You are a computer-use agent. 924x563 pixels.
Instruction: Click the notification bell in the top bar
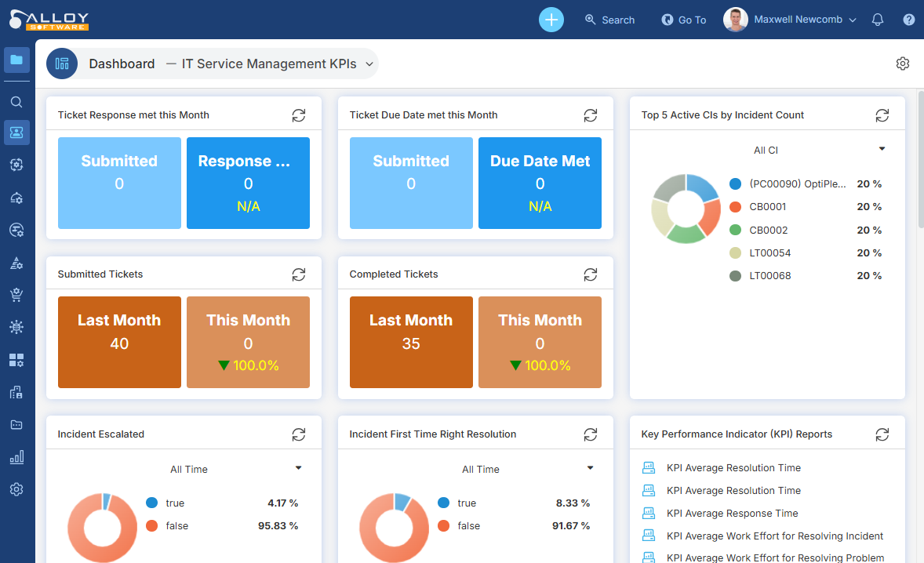877,20
